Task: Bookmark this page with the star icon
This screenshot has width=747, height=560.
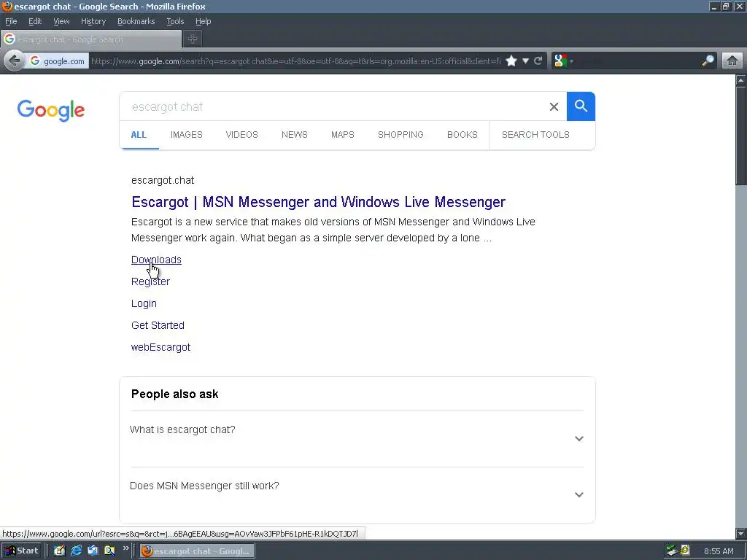Action: coord(511,61)
